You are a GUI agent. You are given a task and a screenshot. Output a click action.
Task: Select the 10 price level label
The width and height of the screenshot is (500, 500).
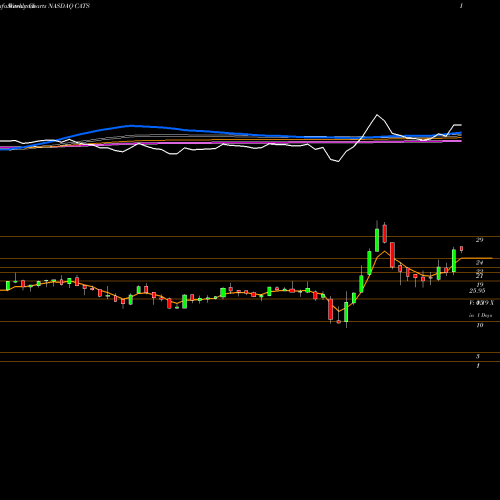pyautogui.click(x=479, y=325)
